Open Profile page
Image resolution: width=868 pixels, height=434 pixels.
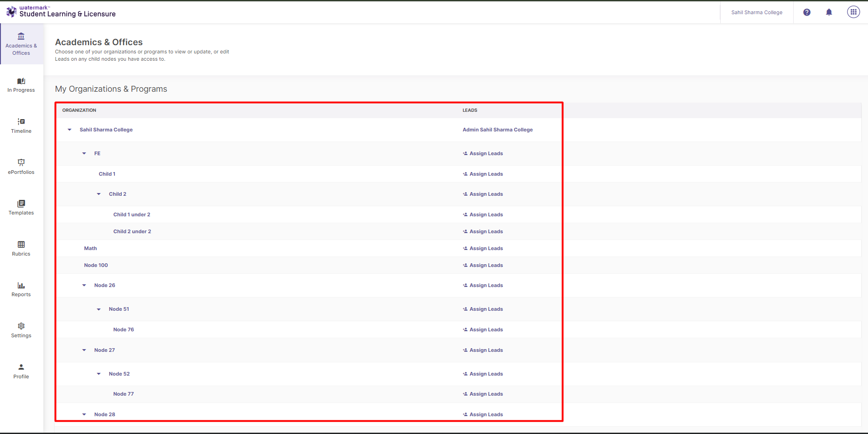click(21, 371)
